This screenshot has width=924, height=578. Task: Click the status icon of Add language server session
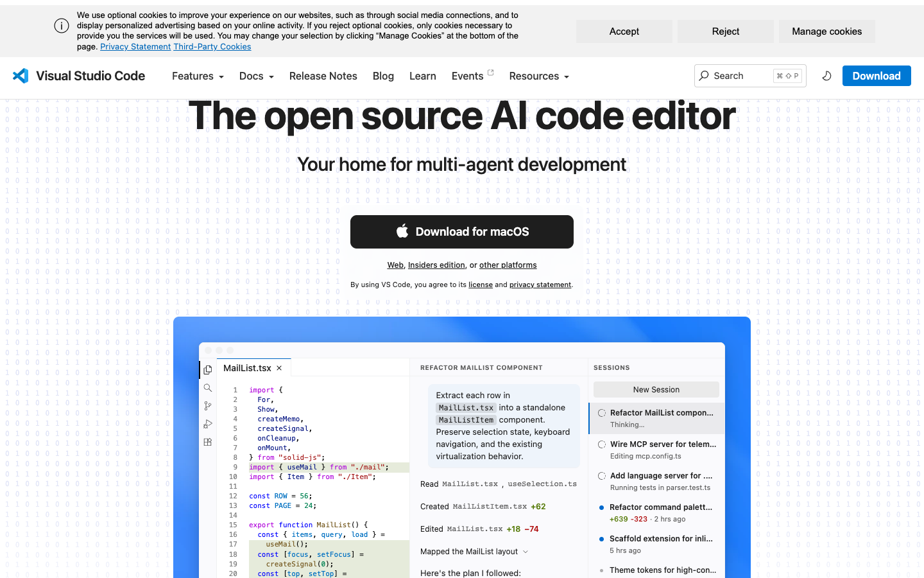602,476
